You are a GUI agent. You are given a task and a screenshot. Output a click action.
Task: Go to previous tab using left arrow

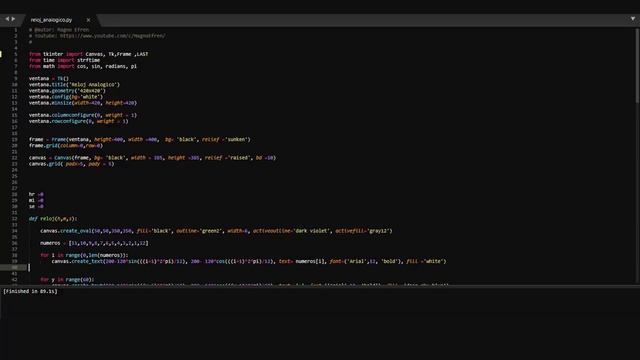point(7,19)
